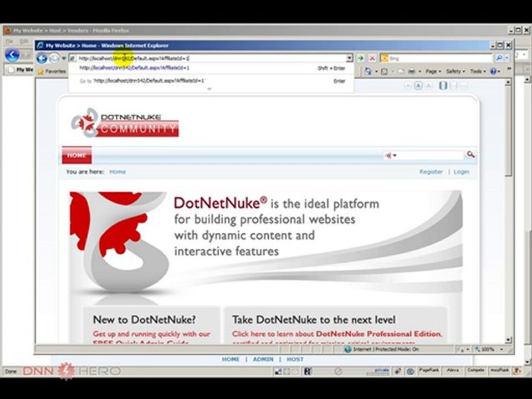Click the Internet Protected Mode status zone
The height and width of the screenshot is (399, 532).
[381, 349]
